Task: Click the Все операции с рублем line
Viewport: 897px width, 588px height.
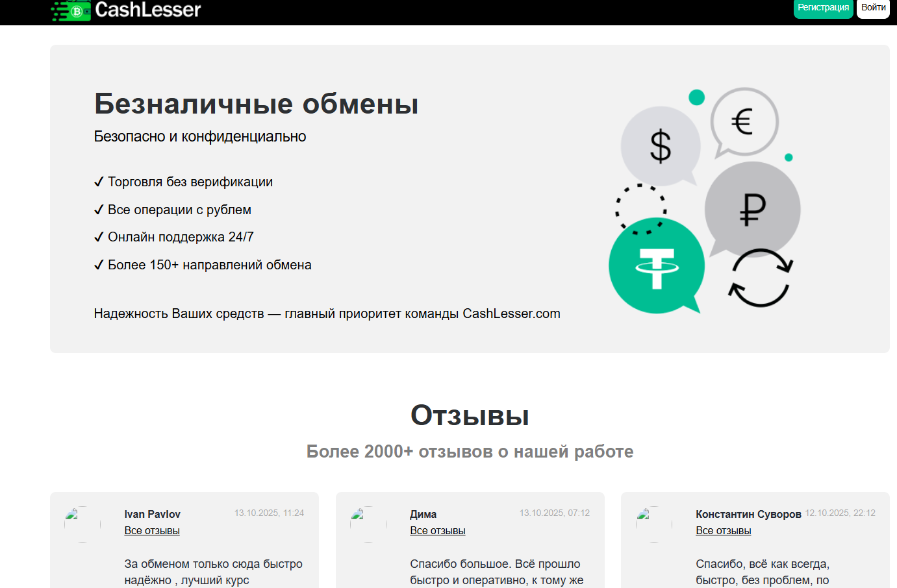Action: pos(173,210)
